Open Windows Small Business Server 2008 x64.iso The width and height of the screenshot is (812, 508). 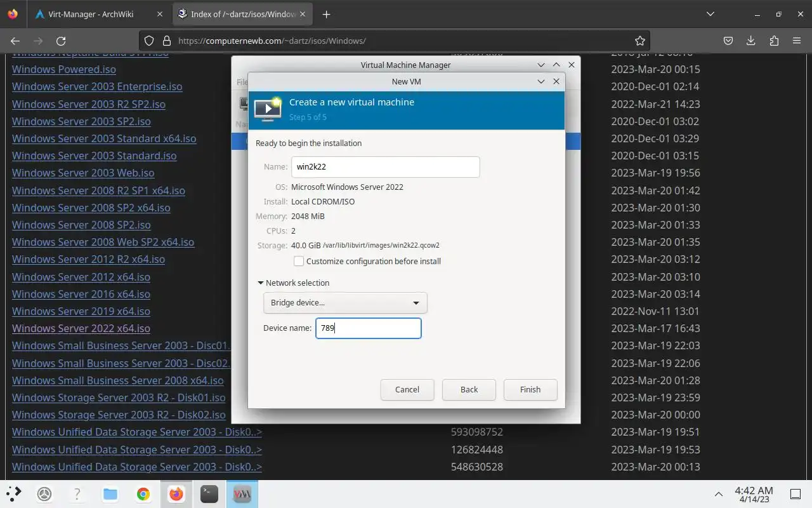click(117, 380)
